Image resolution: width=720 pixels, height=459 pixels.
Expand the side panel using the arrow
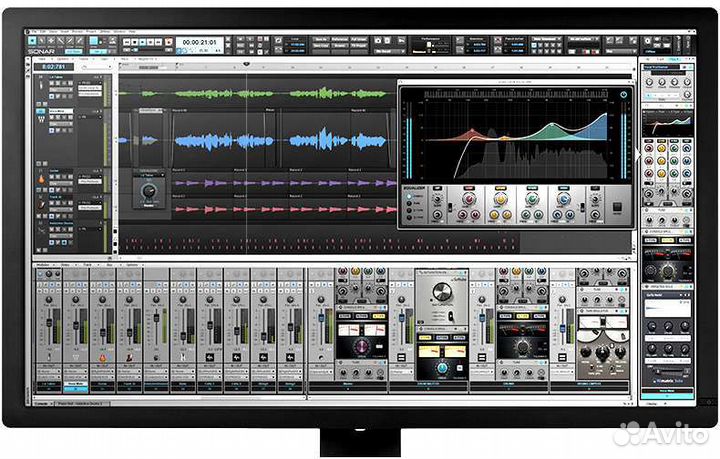click(639, 155)
